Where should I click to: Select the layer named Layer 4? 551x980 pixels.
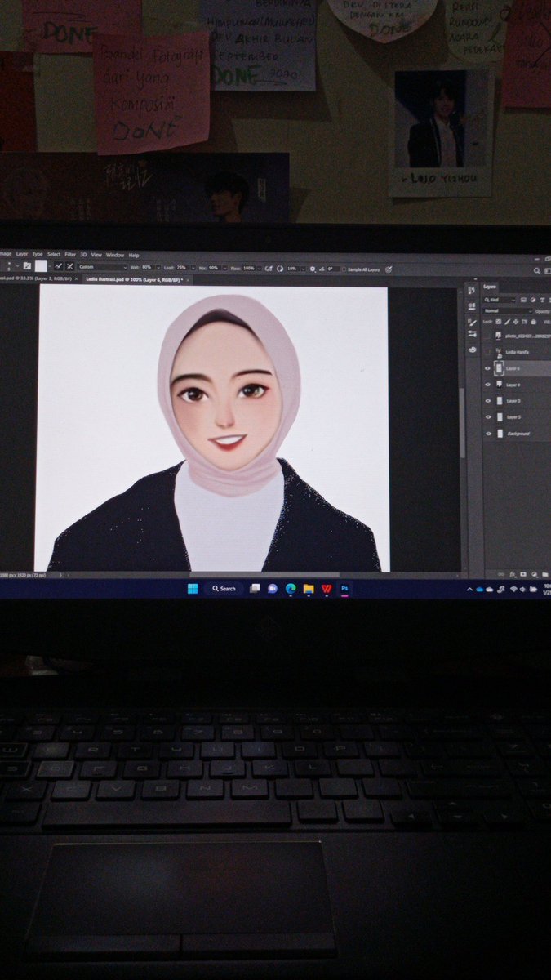tap(513, 385)
